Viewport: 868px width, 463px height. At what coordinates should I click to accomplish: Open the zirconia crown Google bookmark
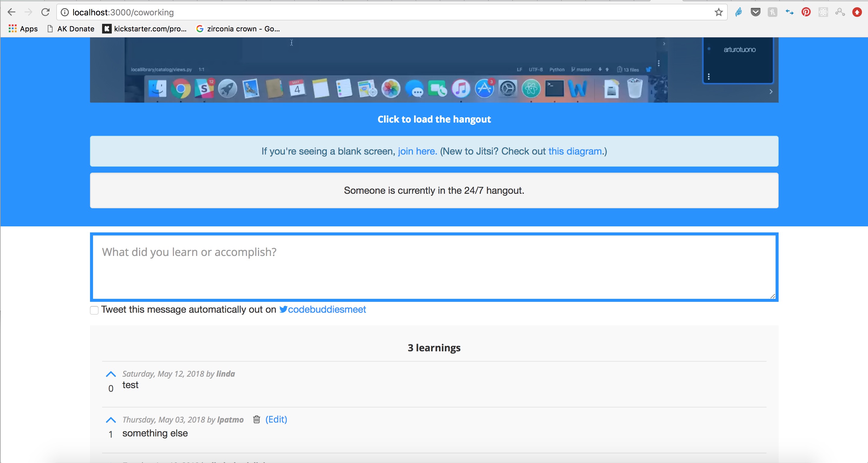238,29
